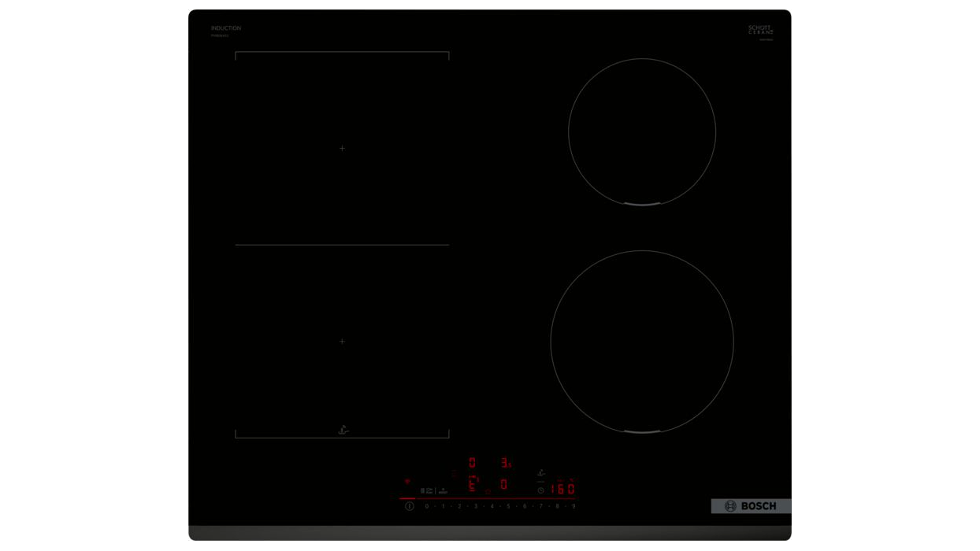980x551 pixels.
Task: Set power level 0 on the slider
Action: click(427, 506)
